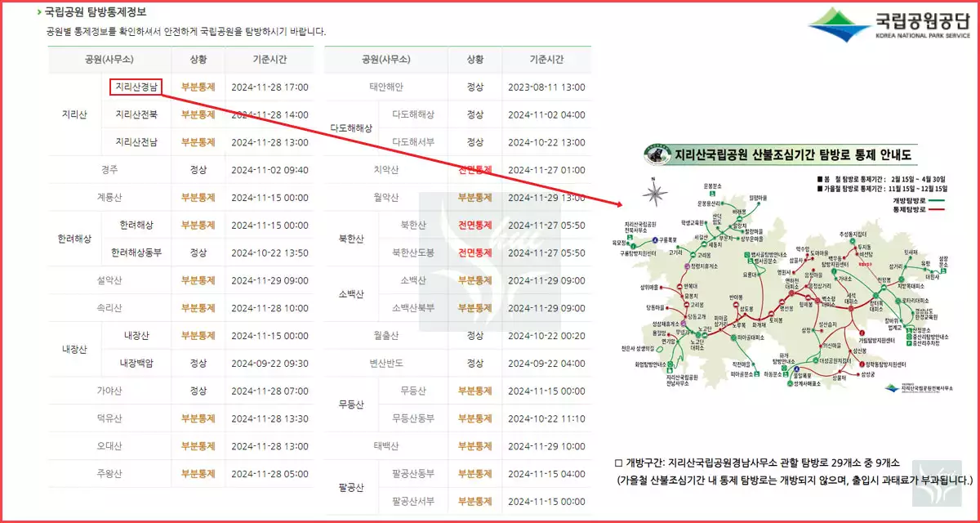Expand the 다도해해상 park group row
980x523 pixels.
click(x=350, y=128)
